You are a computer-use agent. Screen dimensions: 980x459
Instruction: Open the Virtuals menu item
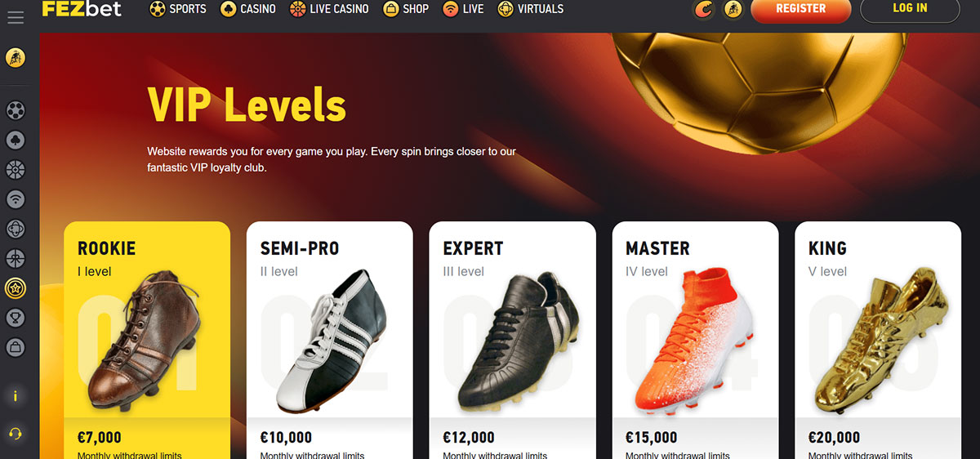tap(530, 9)
